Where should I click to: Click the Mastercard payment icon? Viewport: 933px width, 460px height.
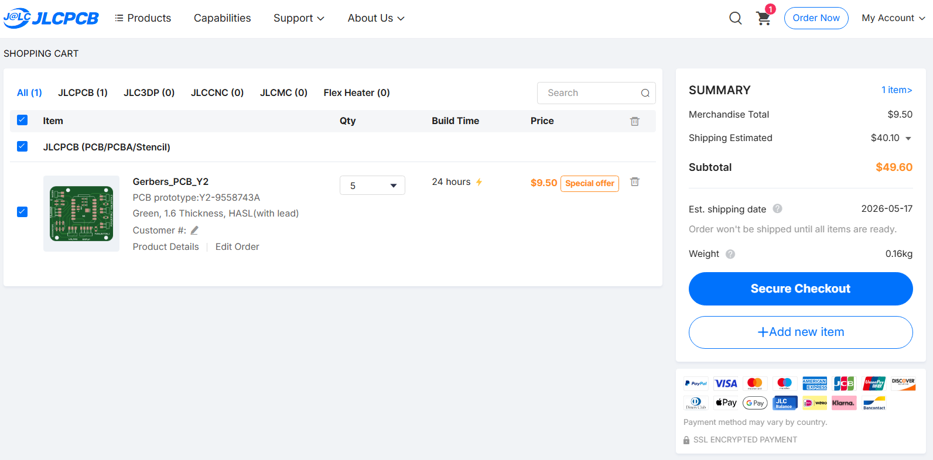[x=754, y=383]
